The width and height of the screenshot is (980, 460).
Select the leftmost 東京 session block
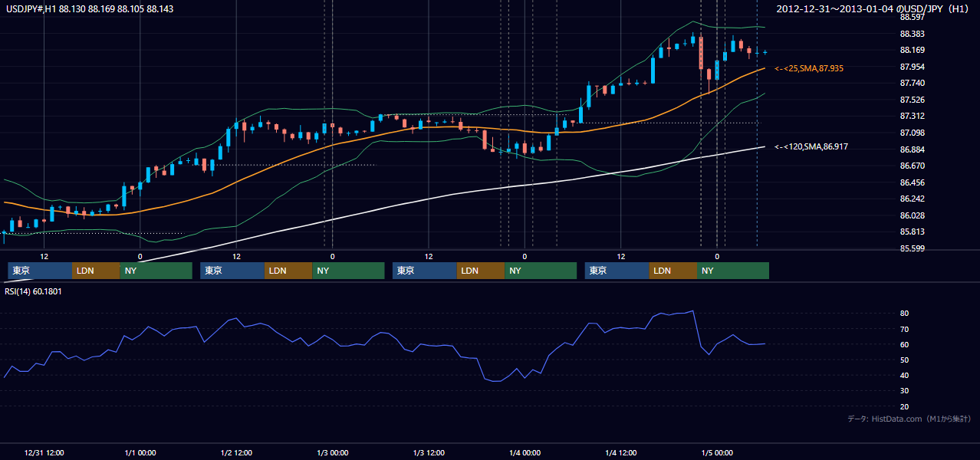40,271
